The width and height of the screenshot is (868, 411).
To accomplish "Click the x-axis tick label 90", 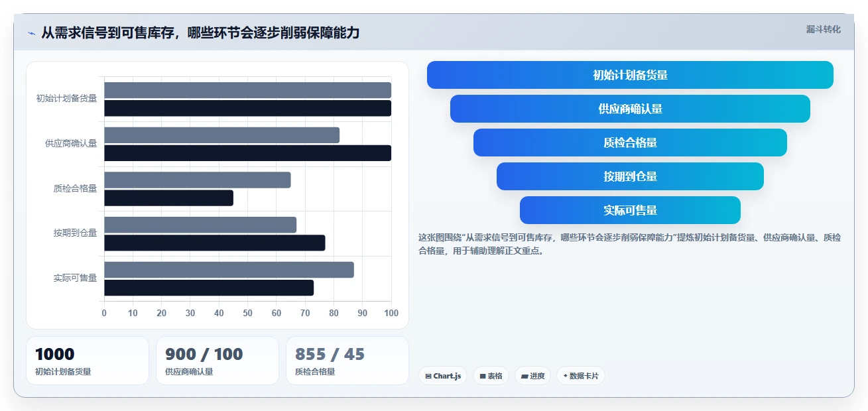I will [363, 313].
